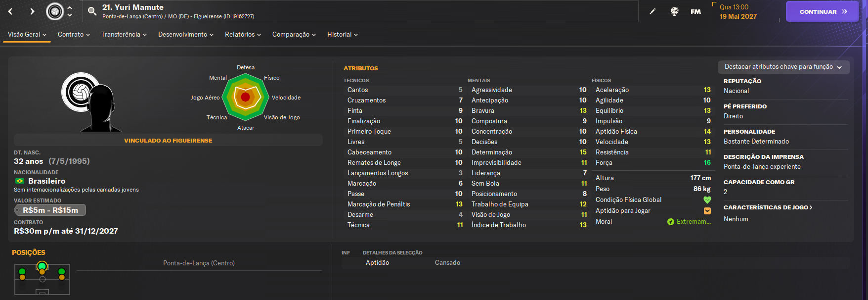Go back with the left arrow

click(10, 11)
